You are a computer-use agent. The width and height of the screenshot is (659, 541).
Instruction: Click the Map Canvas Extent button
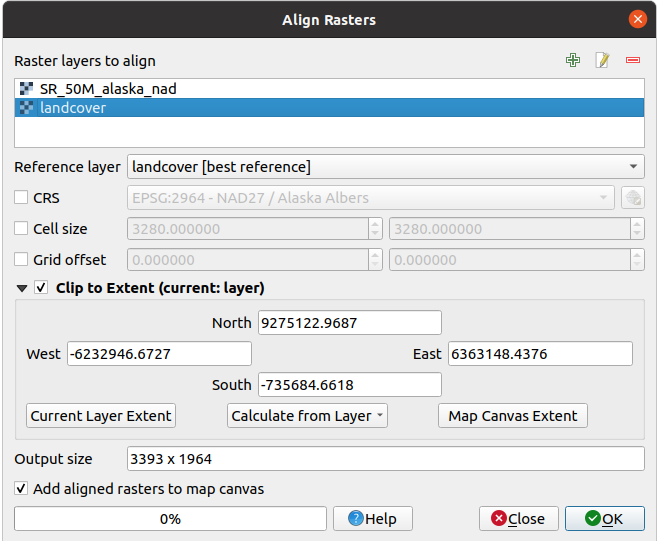(512, 416)
